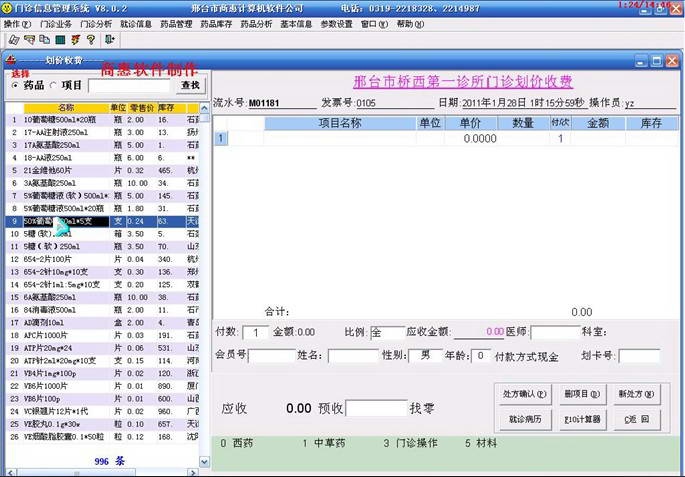Select drug row AFC片1000片

click(103, 335)
